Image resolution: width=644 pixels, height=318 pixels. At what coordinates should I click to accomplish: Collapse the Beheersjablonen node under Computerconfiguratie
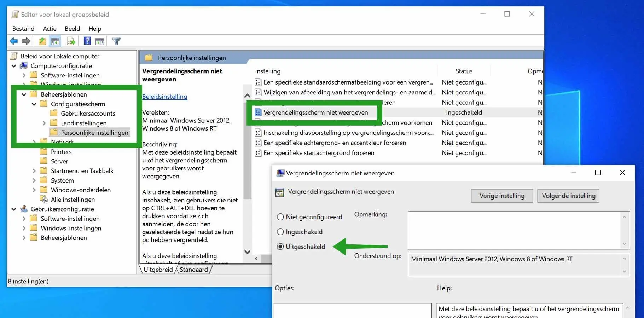tap(24, 94)
